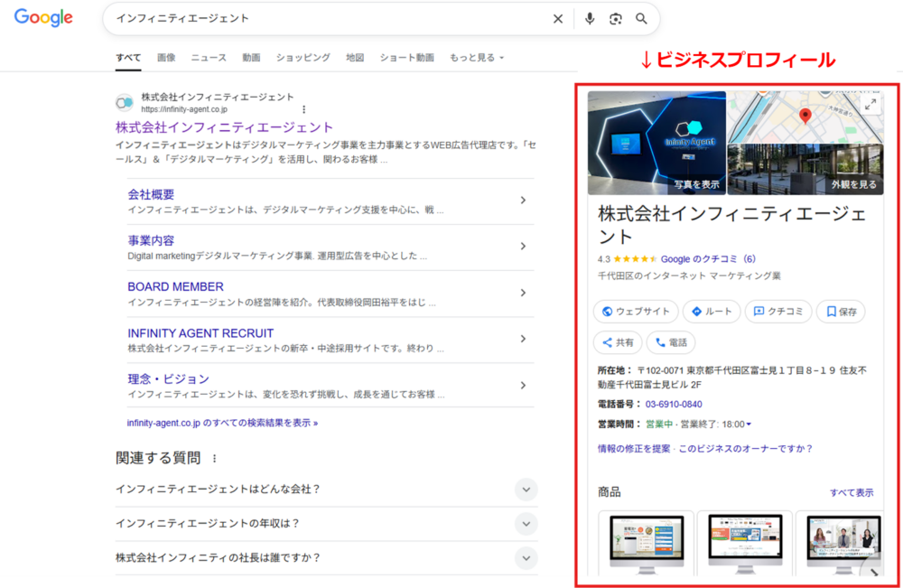Open Google Lens image search icon
The width and height of the screenshot is (903, 588).
pos(616,19)
